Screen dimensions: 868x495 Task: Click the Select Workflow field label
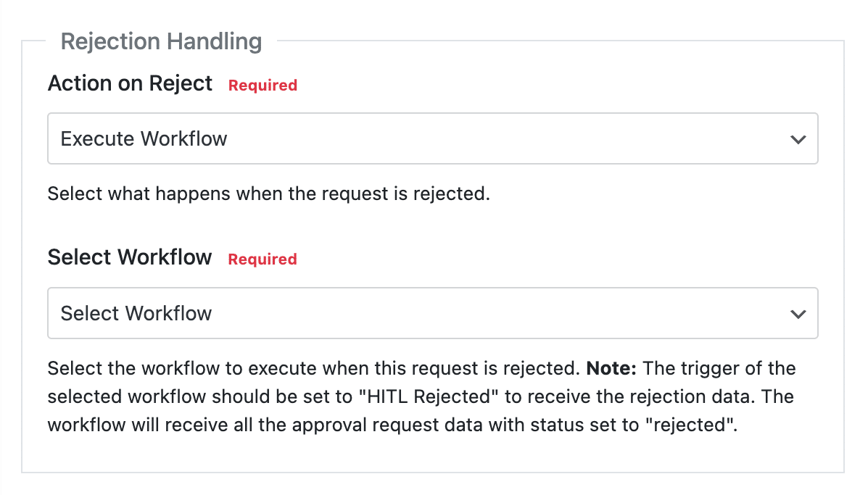(x=129, y=257)
